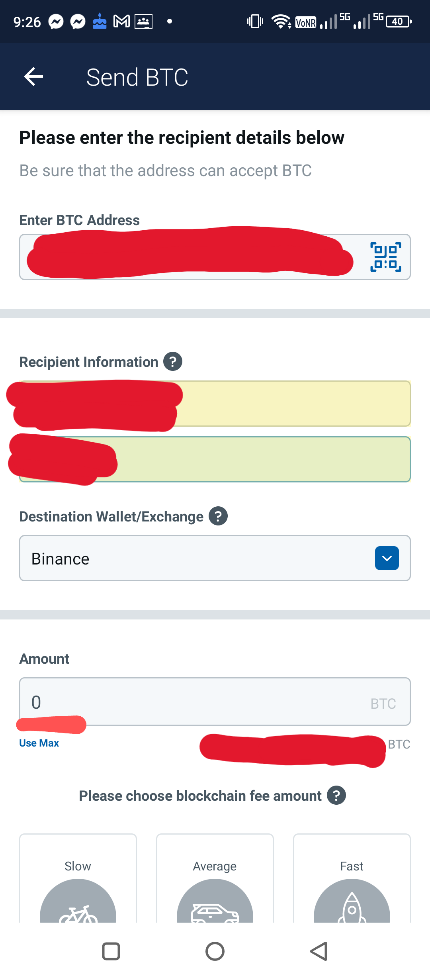Screen dimensions: 430x980
Task: Open the Gmail notification icon in status bar
Action: pos(121,21)
